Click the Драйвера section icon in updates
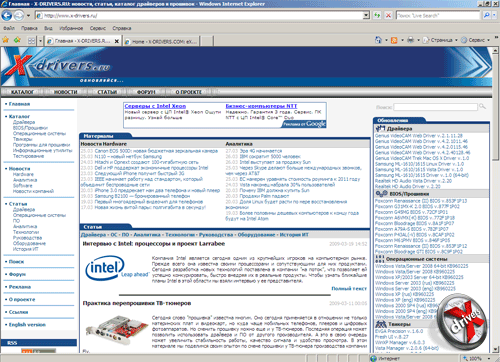Image resolution: width=500 pixels, height=362 pixels. tap(380, 128)
